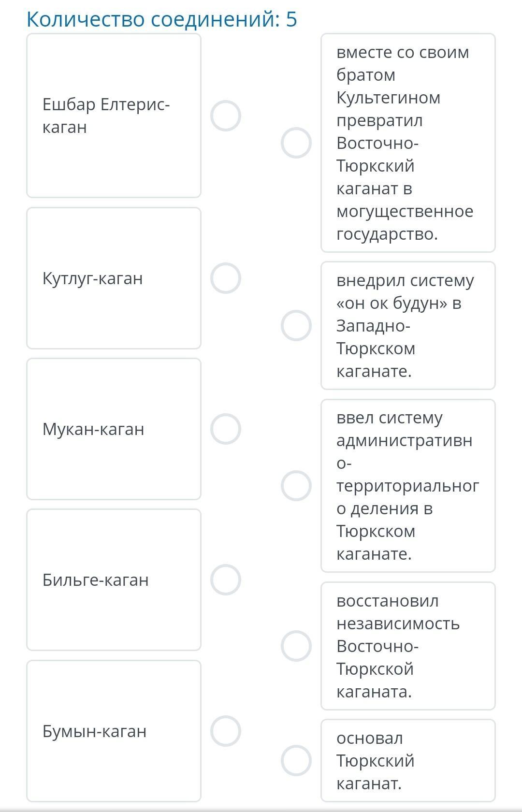522x812 pixels.
Task: Click the Ешбар Елтерис-каган card
Action: [x=114, y=116]
